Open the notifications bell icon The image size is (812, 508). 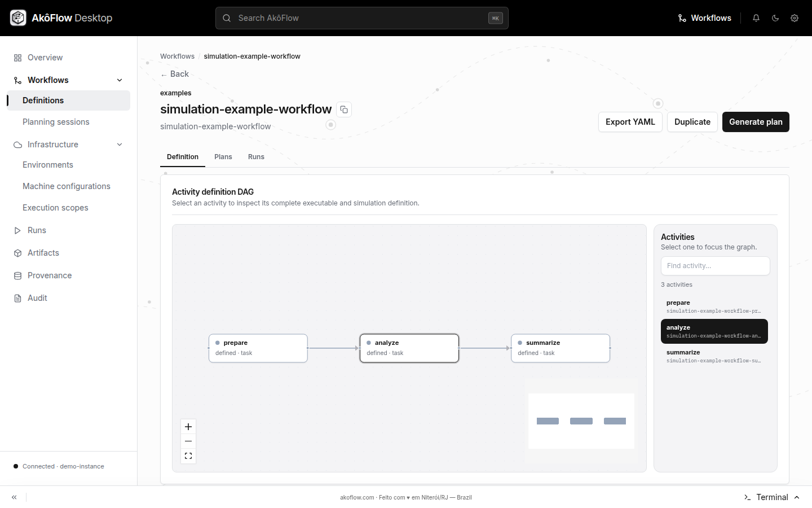tap(756, 18)
